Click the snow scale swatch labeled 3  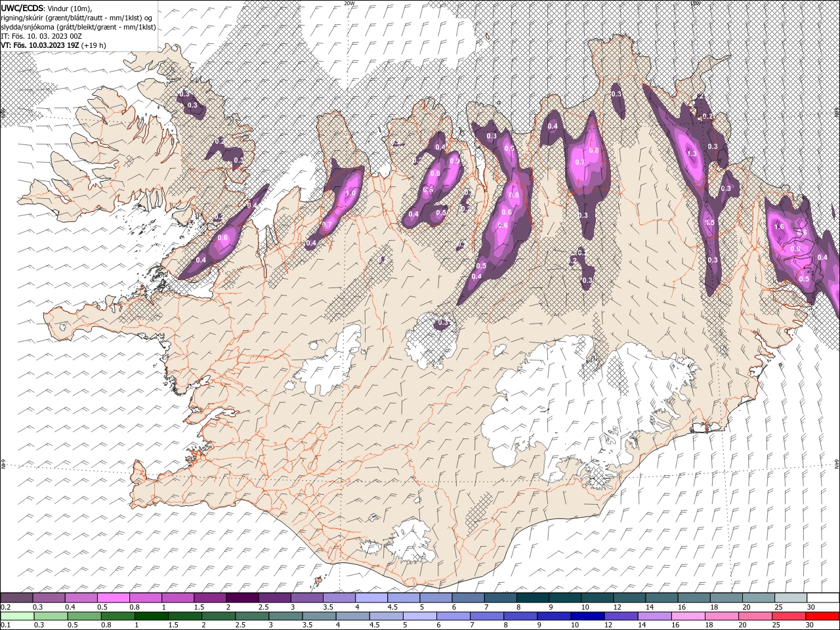tap(306, 598)
